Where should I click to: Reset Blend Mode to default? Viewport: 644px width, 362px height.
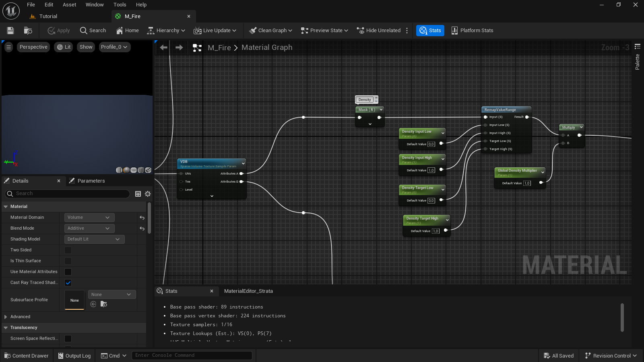(x=142, y=228)
